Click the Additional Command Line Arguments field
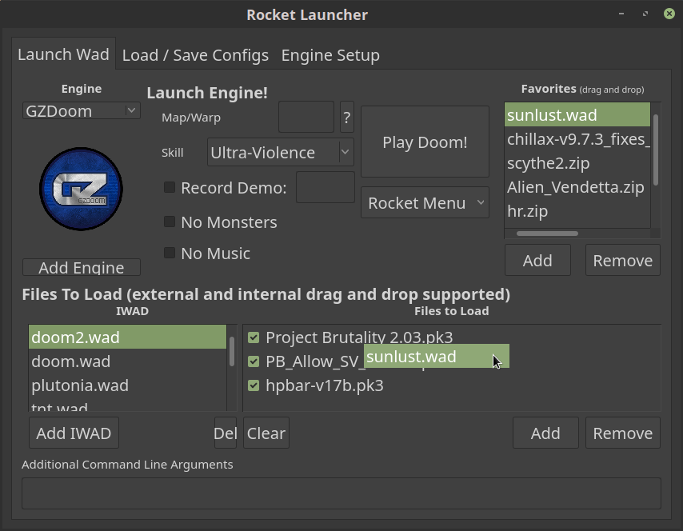Viewport: 683px width, 531px height. pos(341,493)
